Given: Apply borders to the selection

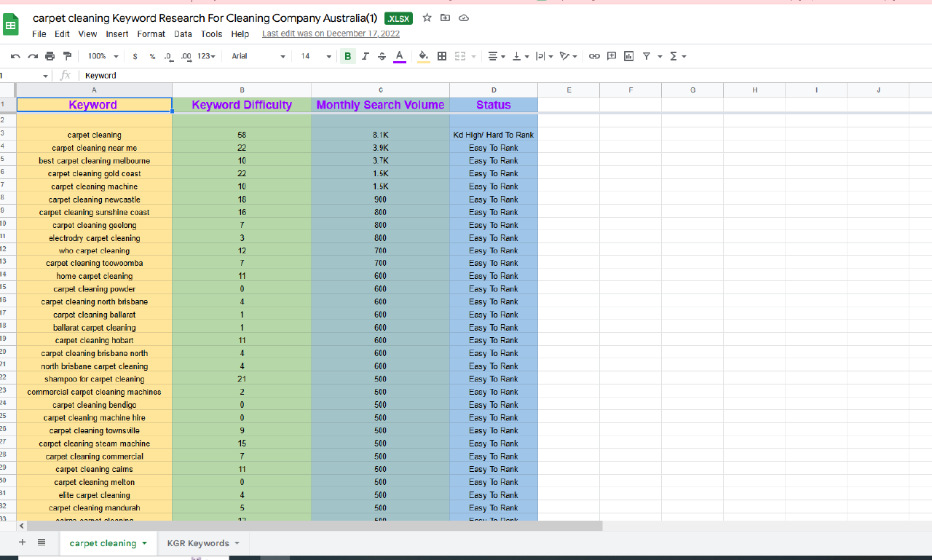Looking at the screenshot, I should 442,56.
